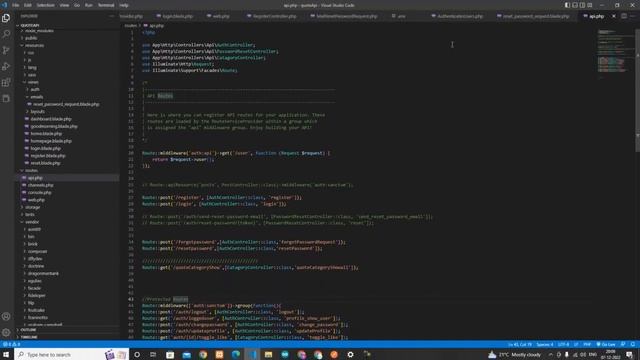Open the Accounts icon in activity bar
Screen dimensions: 640x360
tap(6, 316)
